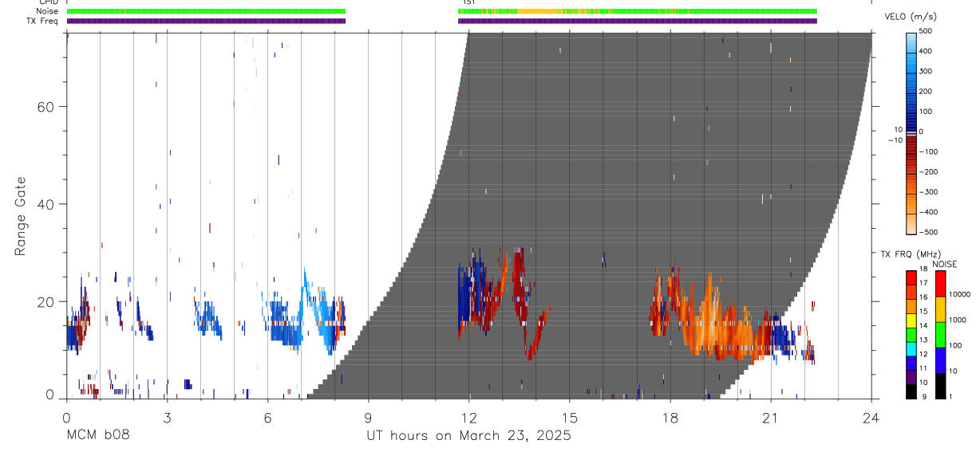This screenshot has height=452, width=980.
Task: Click the UT hours on March 23, 2025 title
Action: 468,435
